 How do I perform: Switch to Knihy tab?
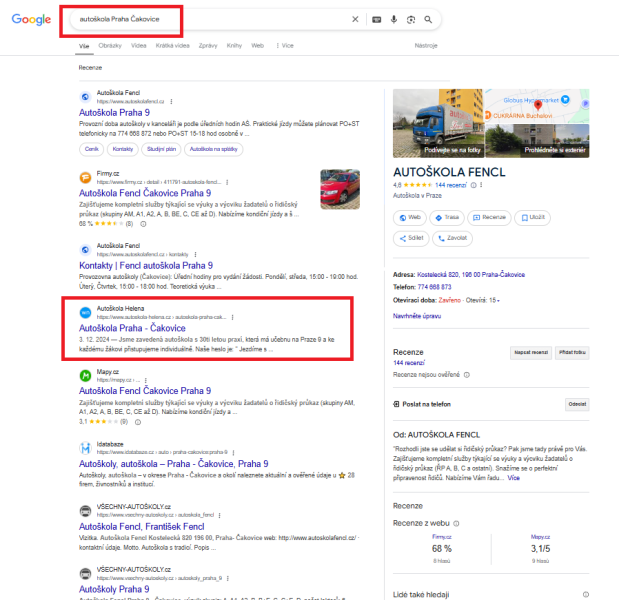click(x=234, y=46)
